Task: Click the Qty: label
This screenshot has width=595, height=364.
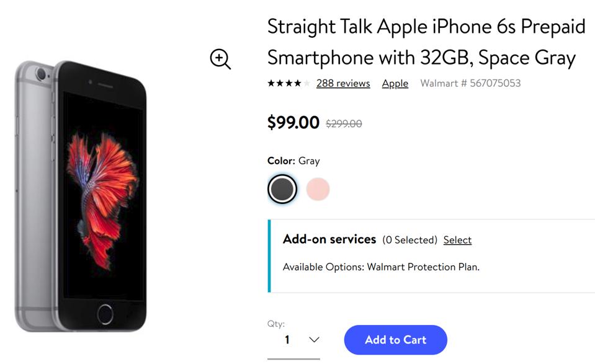Action: [x=276, y=324]
